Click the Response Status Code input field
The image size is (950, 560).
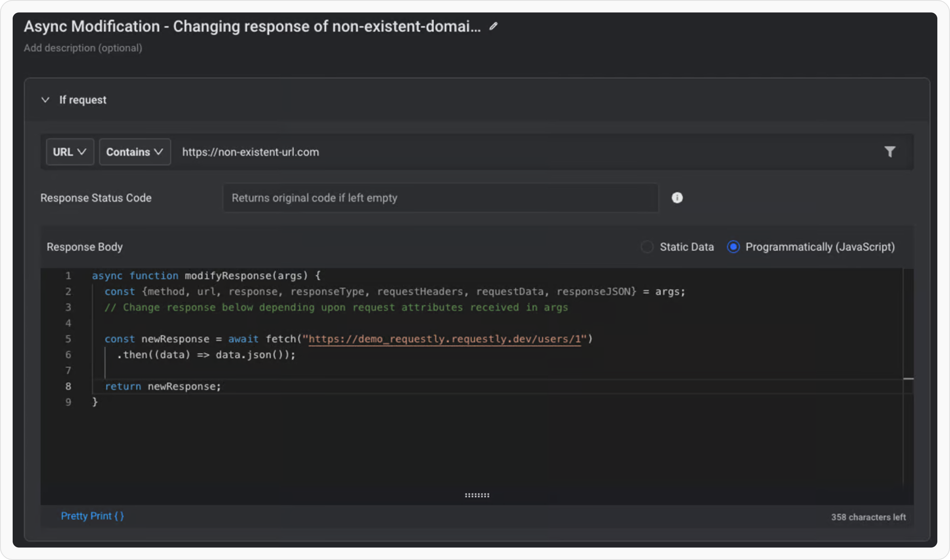440,198
